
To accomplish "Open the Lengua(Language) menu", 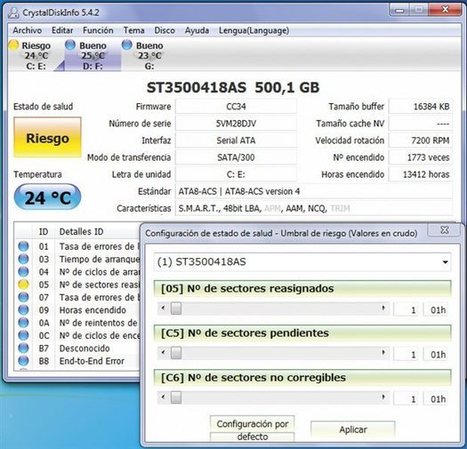I will tap(254, 30).
